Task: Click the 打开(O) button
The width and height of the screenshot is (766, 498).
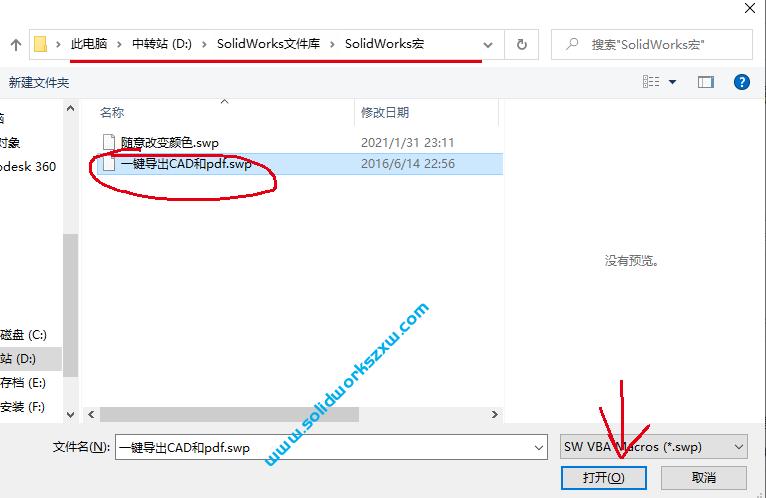Action: [x=604, y=477]
